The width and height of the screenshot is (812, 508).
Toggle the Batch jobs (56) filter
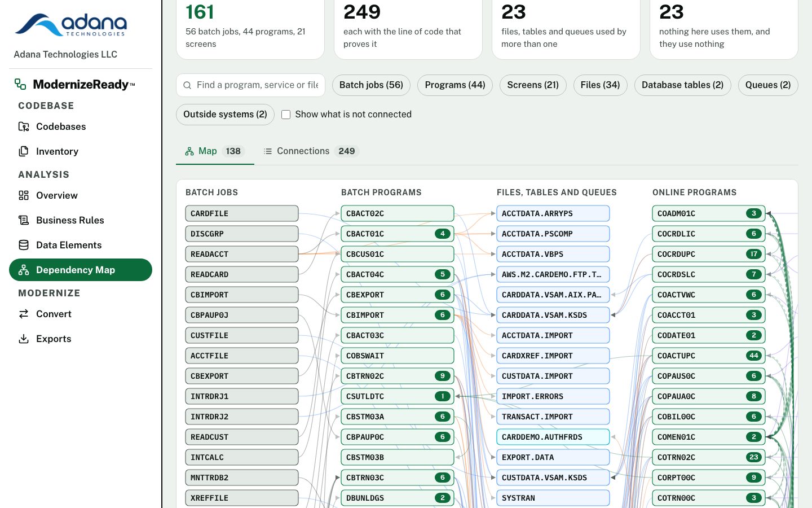(371, 85)
